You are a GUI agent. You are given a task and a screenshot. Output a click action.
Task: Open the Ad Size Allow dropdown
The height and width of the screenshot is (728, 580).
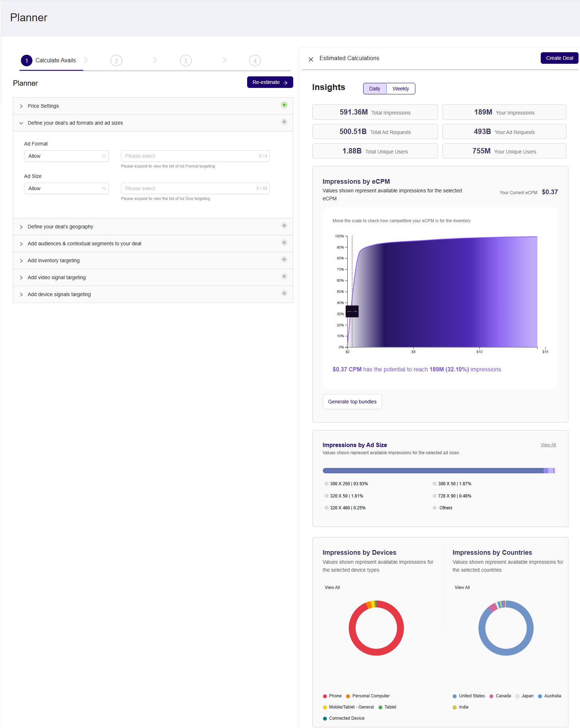pos(66,188)
